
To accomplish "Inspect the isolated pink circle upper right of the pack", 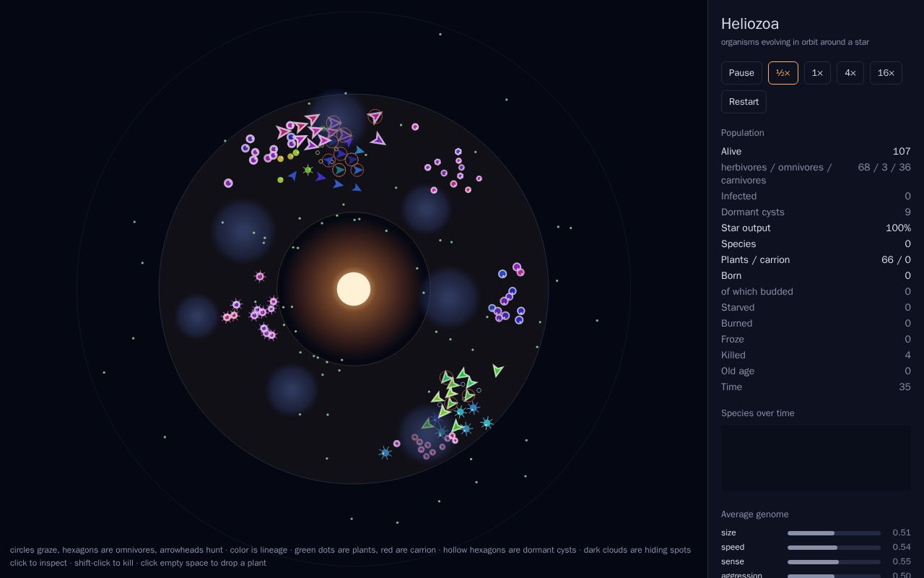I will coord(415,127).
